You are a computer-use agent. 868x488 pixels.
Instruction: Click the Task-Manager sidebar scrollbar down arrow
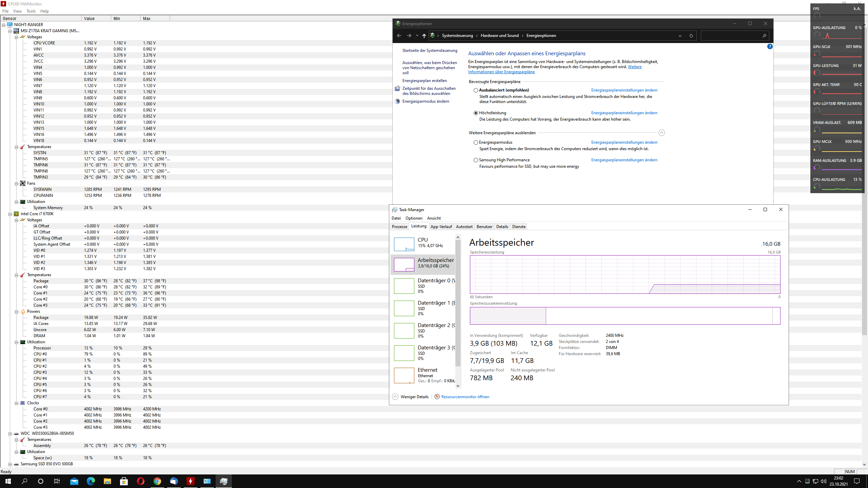458,386
